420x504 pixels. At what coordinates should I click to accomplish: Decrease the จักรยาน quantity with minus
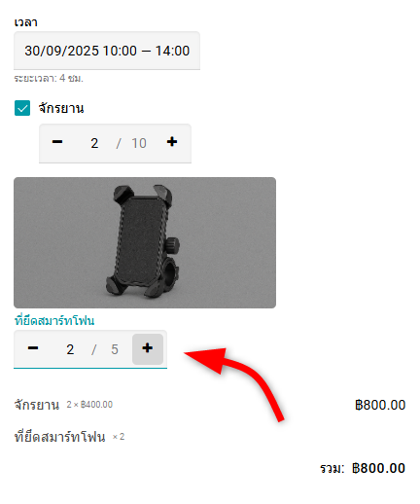click(57, 142)
